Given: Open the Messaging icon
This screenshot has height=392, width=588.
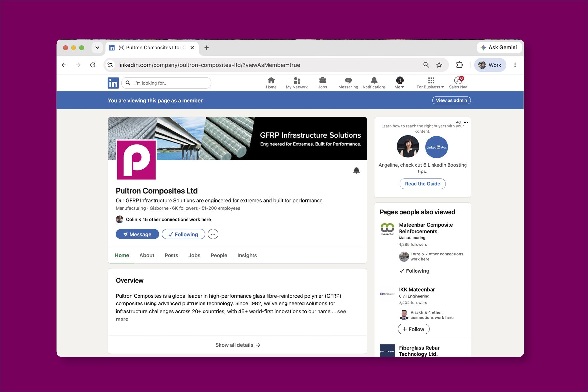Looking at the screenshot, I should 348,83.
